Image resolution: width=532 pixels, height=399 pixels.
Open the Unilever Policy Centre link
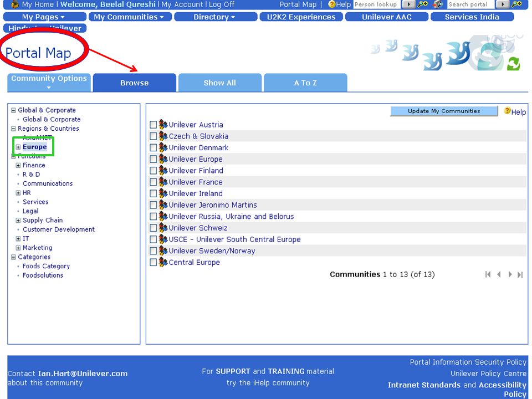[489, 374]
